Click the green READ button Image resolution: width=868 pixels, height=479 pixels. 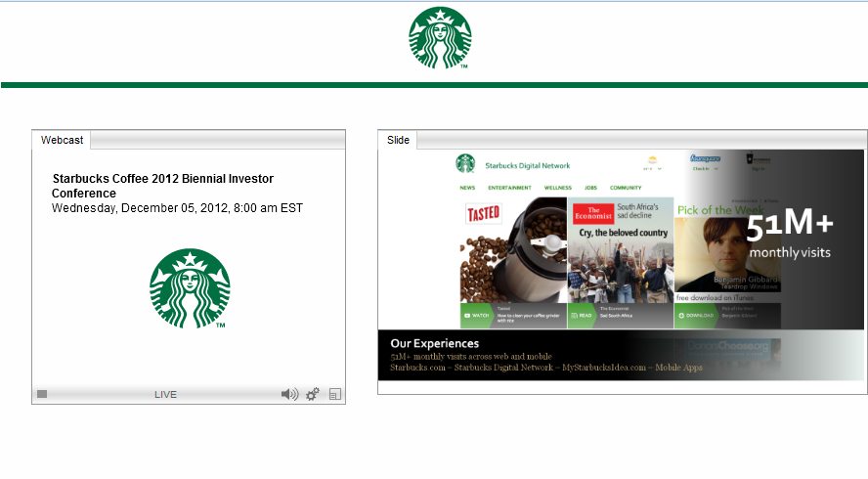click(x=582, y=316)
